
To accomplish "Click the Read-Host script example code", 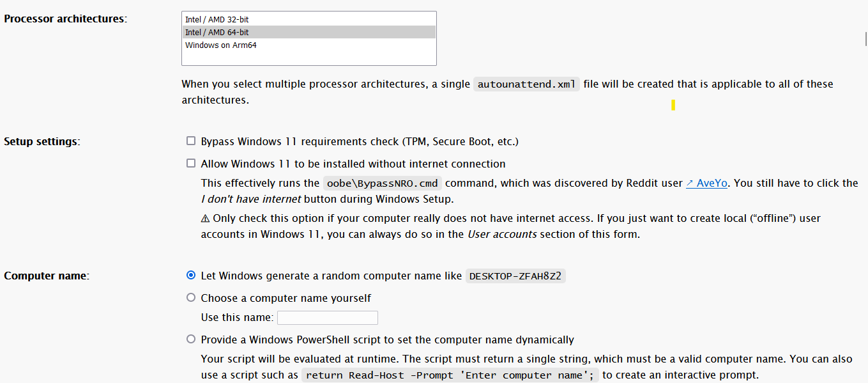I will [x=450, y=375].
